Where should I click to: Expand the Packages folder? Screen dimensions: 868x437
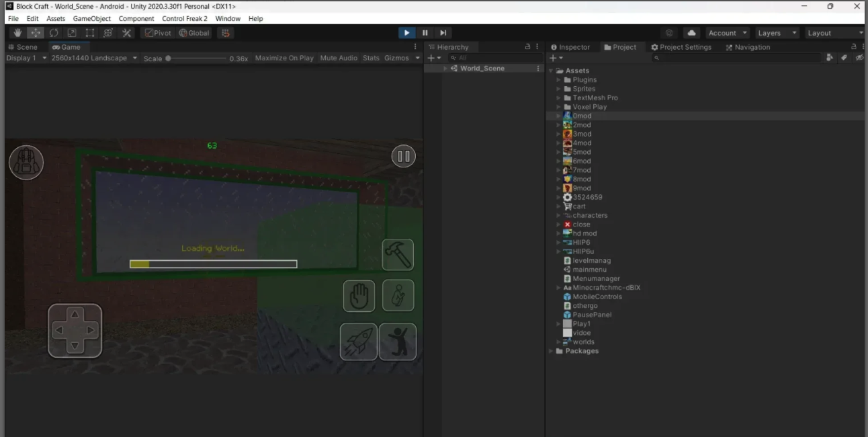click(x=551, y=351)
